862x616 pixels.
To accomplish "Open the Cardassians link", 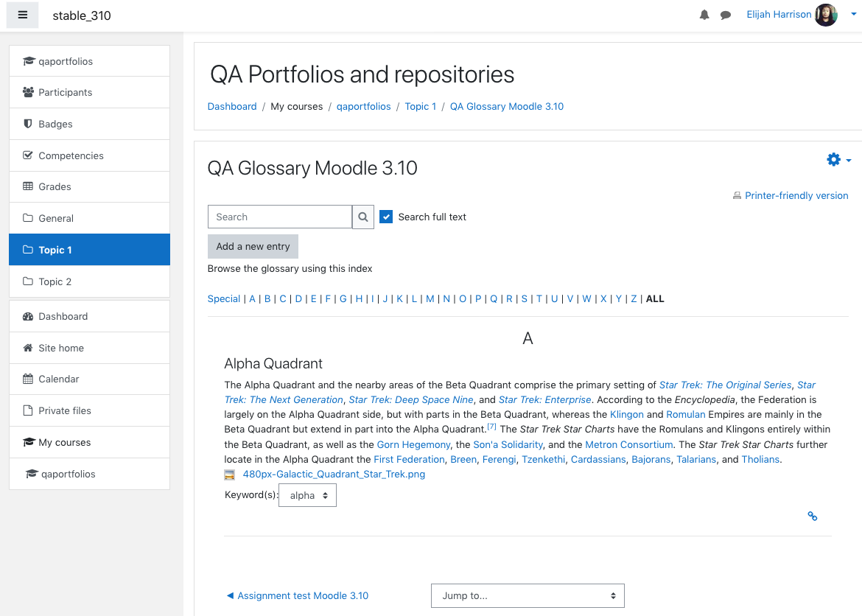I will 598,459.
